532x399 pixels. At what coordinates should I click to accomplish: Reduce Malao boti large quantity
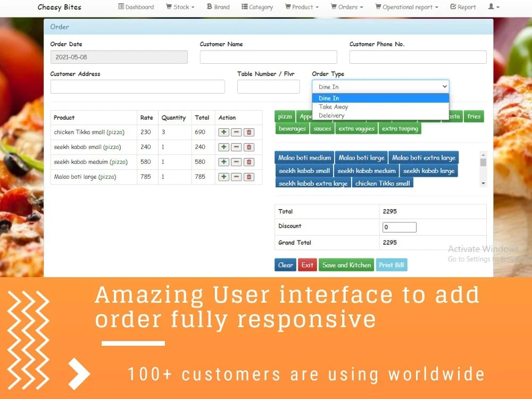click(x=236, y=177)
